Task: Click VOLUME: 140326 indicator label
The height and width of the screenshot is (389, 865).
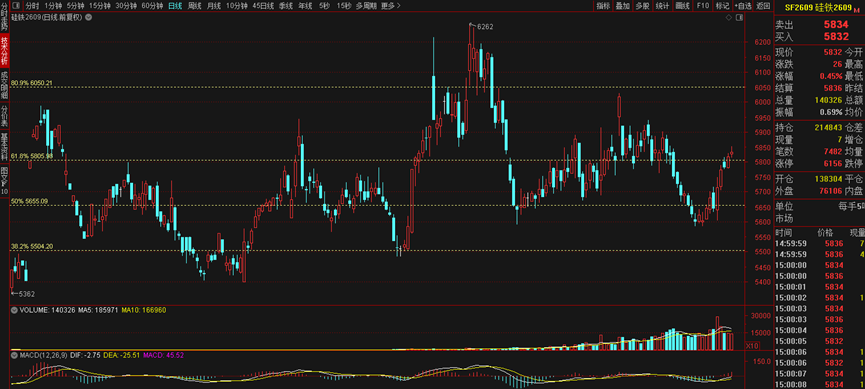Action: pyautogui.click(x=46, y=311)
